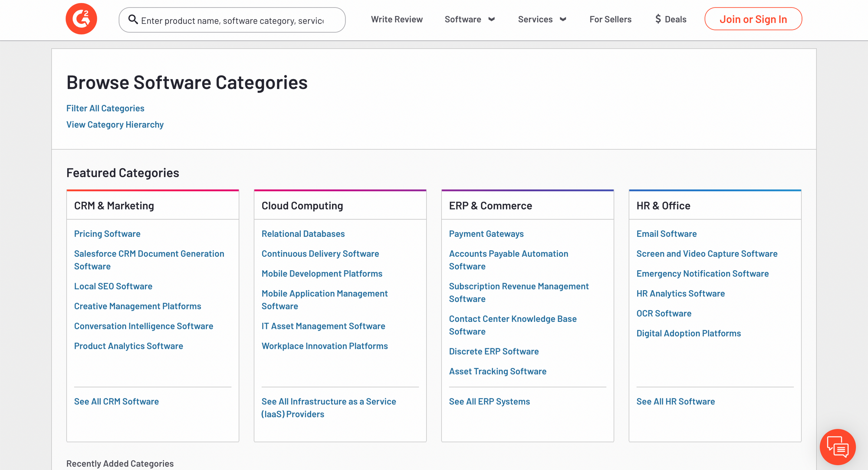Click the dollar sign Deals icon
This screenshot has width=868, height=470.
point(658,19)
